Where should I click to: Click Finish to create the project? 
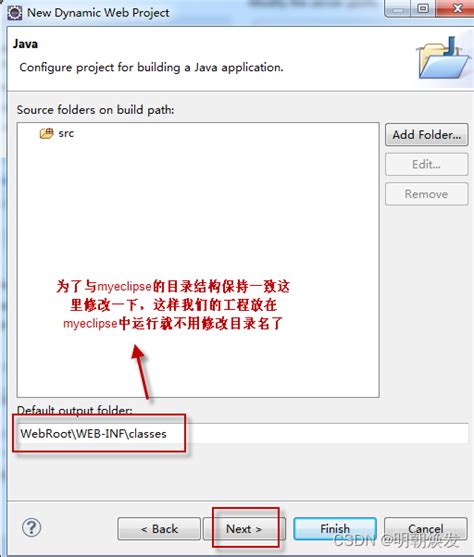pos(335,529)
